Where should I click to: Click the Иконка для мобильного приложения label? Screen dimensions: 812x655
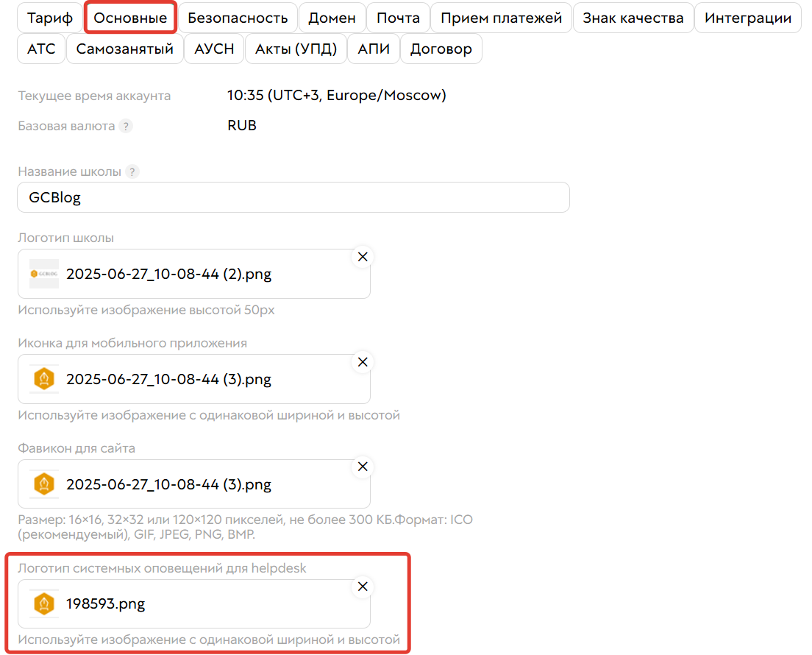point(132,343)
